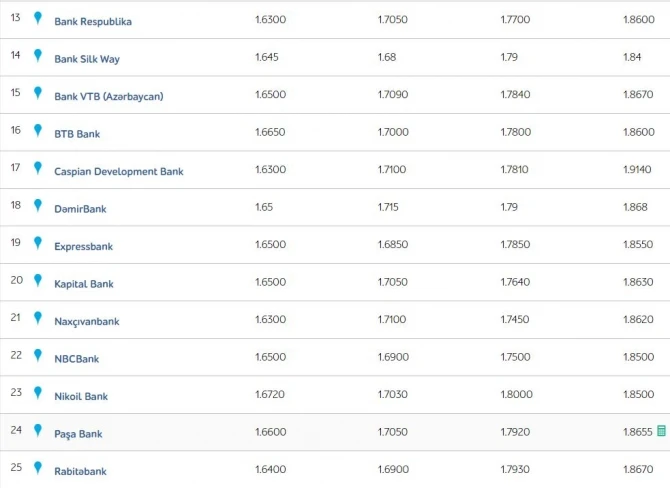This screenshot has height=488, width=670.
Task: Open the Caspian Development Bank link
Action: coord(119,171)
